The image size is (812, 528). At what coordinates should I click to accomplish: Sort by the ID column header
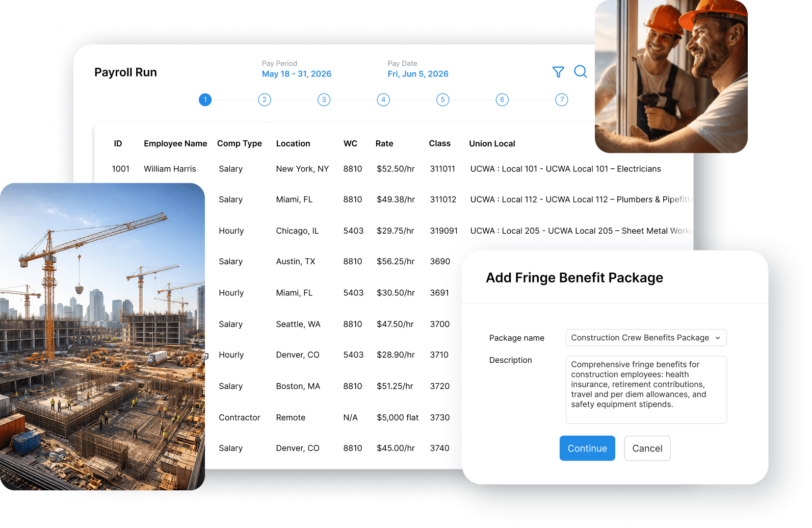118,144
